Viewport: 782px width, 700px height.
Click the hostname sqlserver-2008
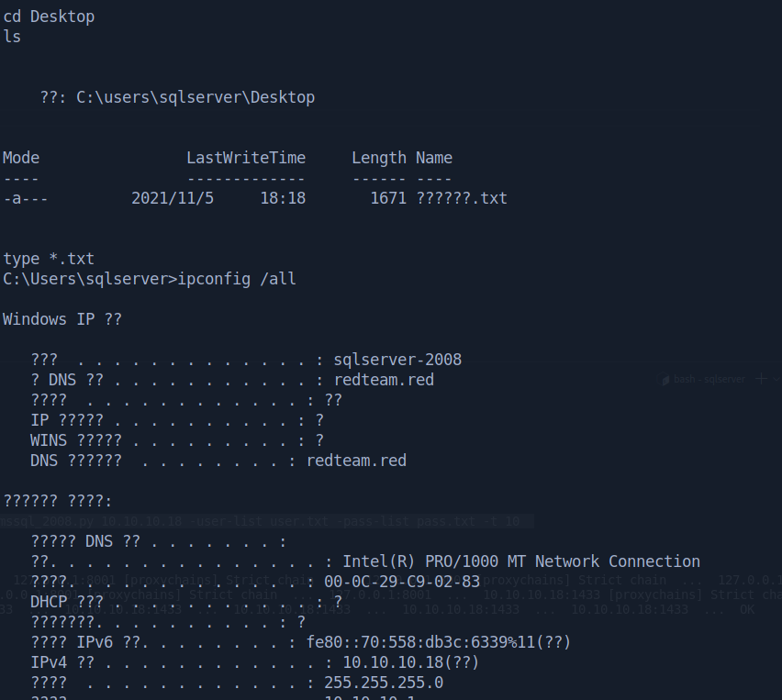pos(397,360)
